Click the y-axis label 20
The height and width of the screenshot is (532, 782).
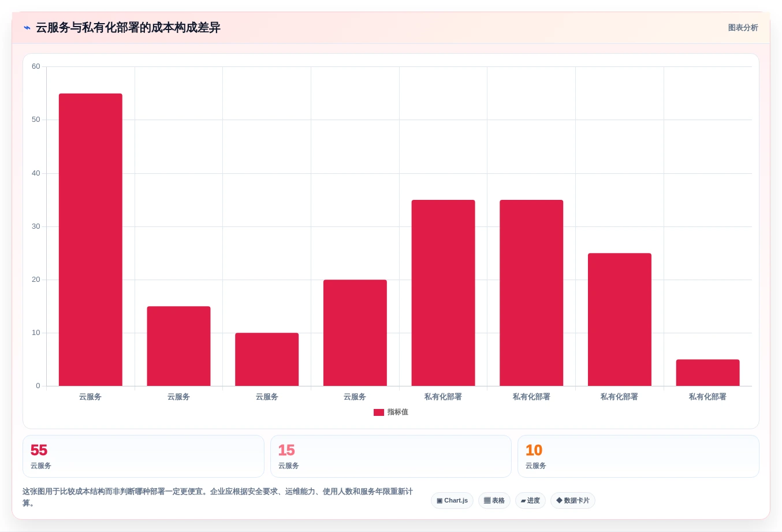tap(36, 280)
